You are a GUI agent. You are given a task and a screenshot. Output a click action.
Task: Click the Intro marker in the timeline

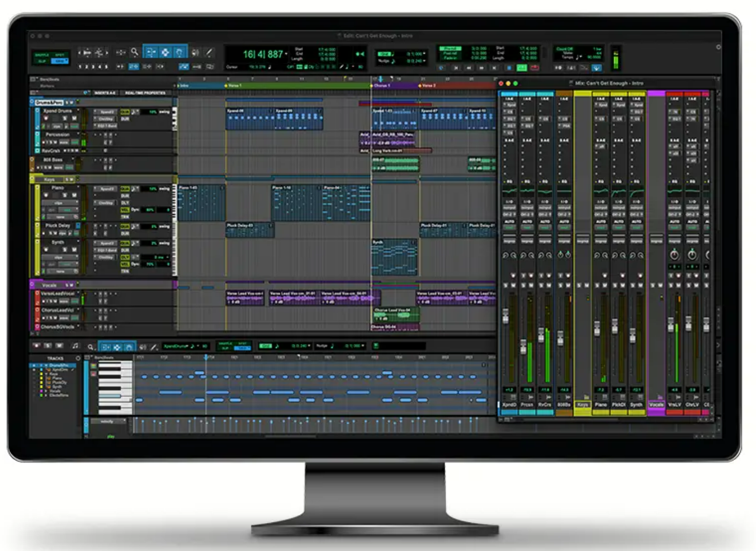(x=184, y=86)
